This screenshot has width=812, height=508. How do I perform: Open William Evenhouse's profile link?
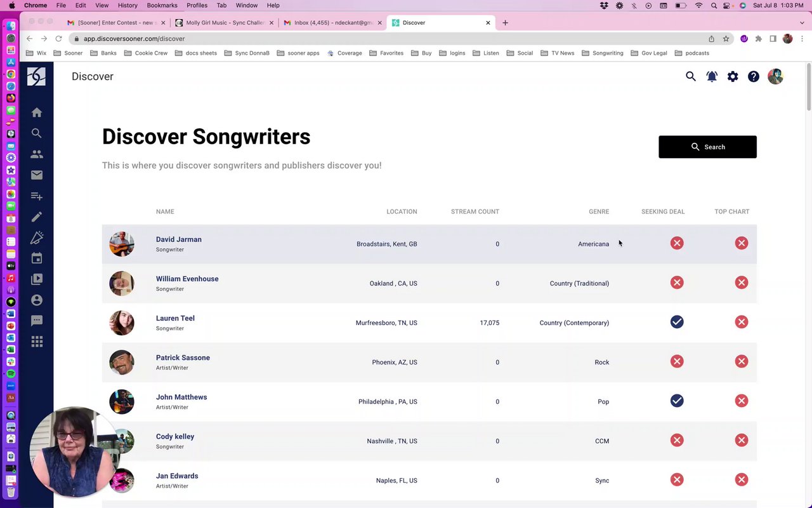point(187,279)
